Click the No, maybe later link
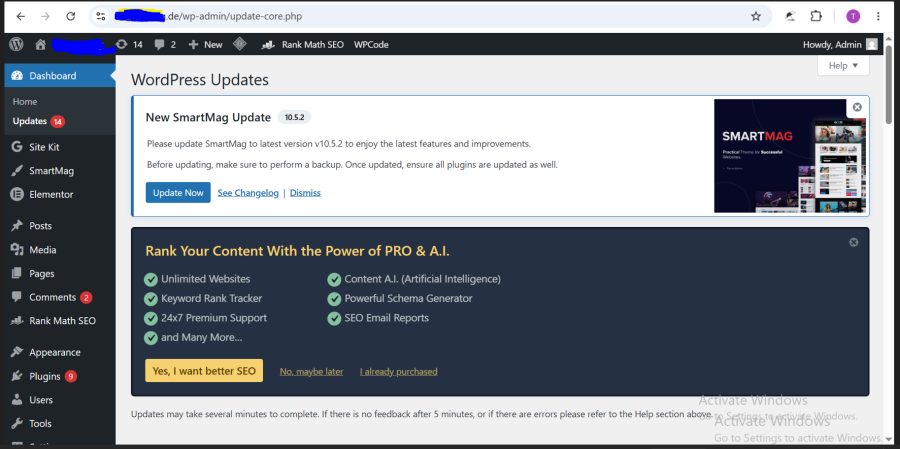The width and height of the screenshot is (900, 449). tap(311, 371)
